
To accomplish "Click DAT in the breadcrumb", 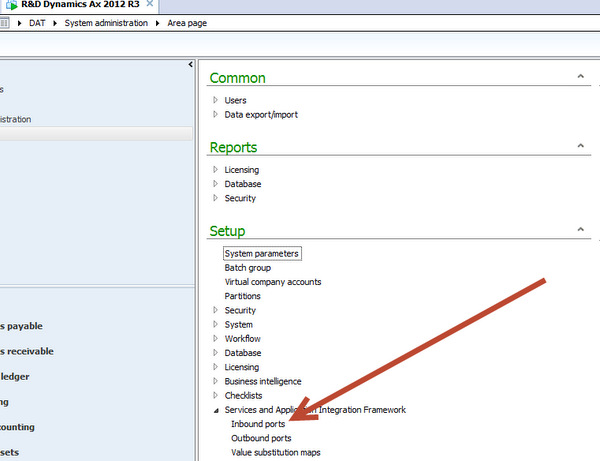I will pyautogui.click(x=37, y=23).
